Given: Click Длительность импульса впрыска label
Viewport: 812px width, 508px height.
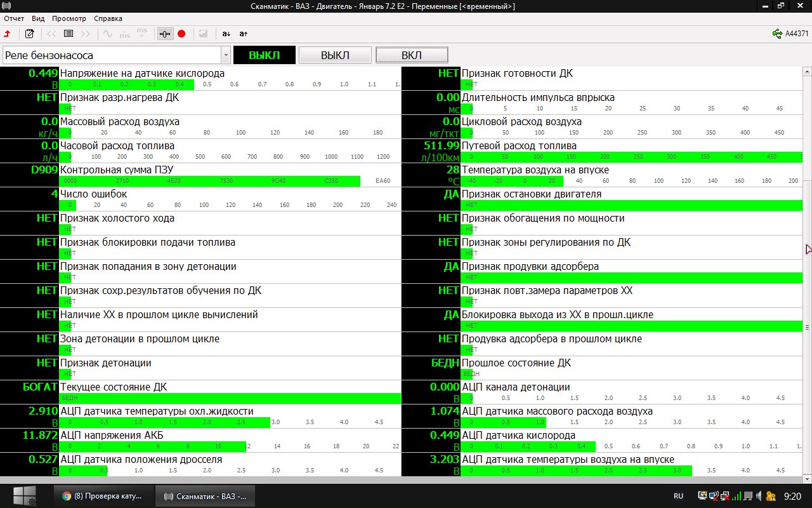Looking at the screenshot, I should coord(538,97).
